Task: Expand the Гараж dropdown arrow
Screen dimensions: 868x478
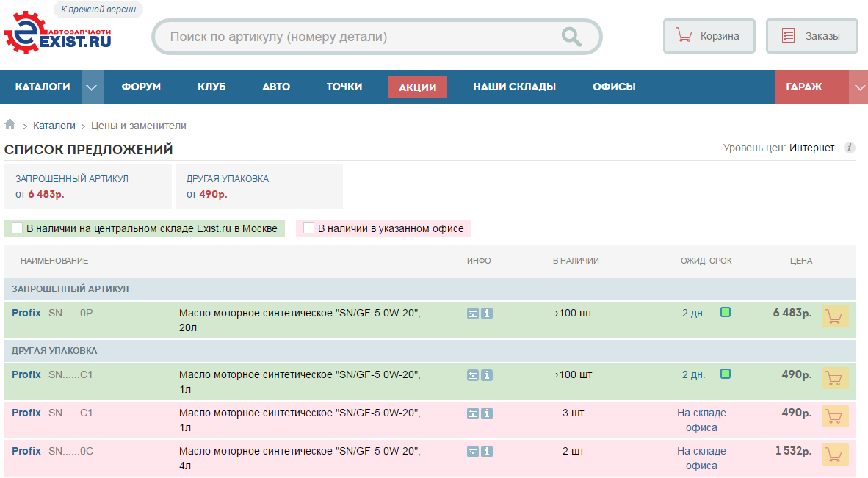Action: 858,87
